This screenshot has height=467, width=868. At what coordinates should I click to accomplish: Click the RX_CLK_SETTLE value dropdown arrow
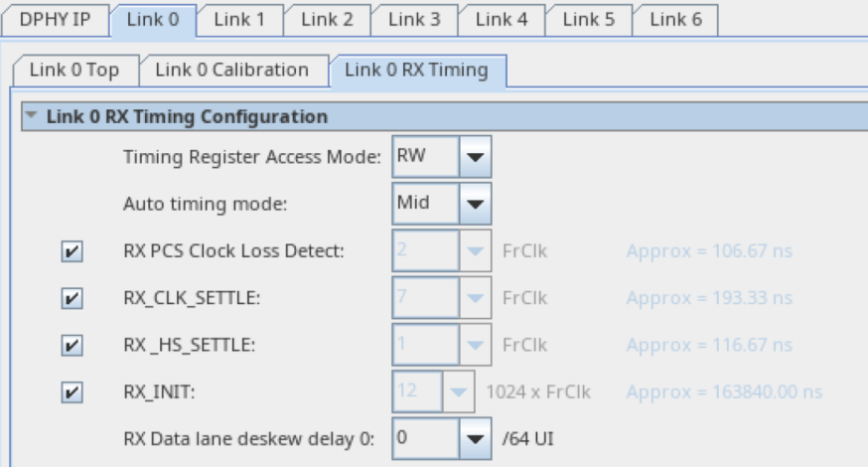click(x=476, y=298)
